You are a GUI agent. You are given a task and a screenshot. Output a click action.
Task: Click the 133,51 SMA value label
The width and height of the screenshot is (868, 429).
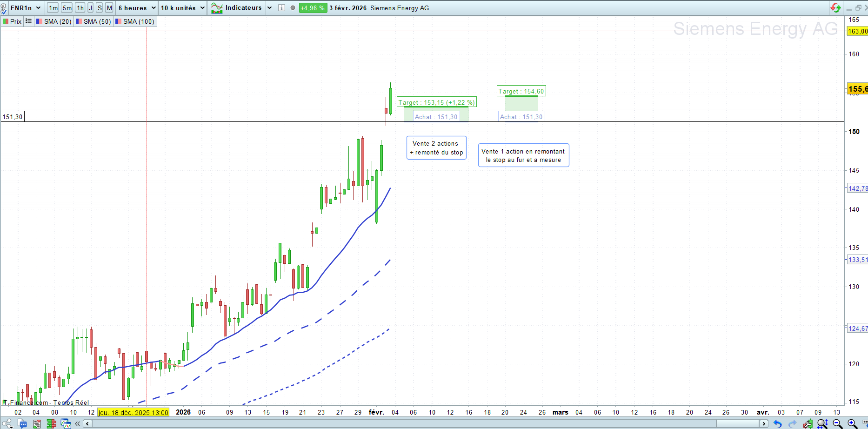[x=857, y=260]
